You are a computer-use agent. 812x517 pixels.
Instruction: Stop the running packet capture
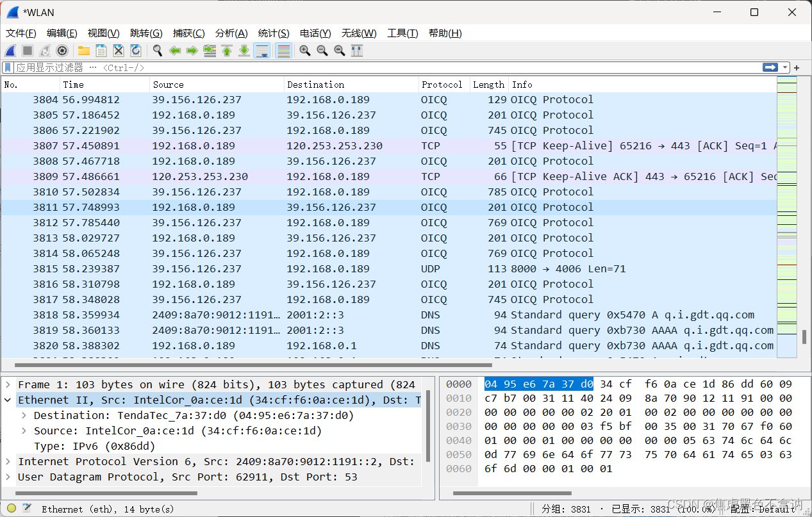point(28,51)
